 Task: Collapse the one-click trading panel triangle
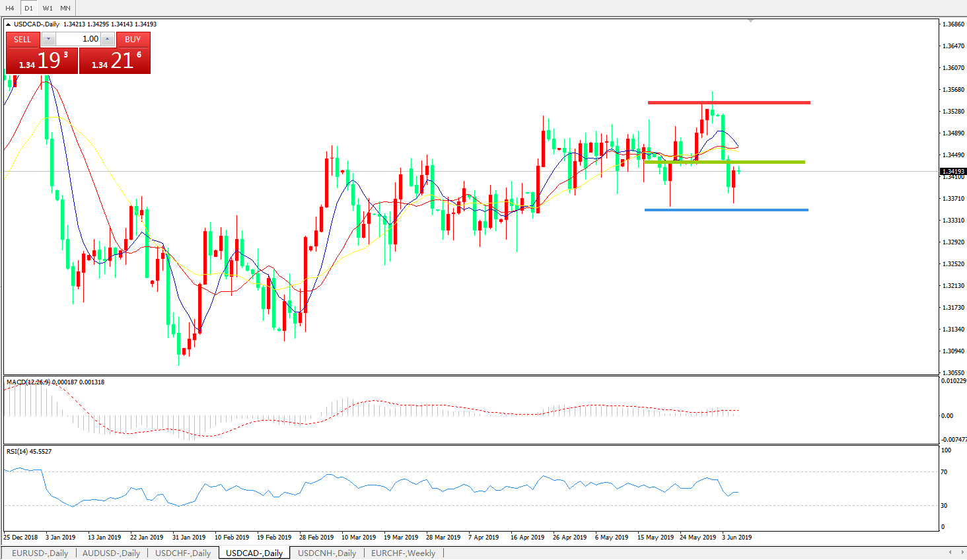coord(8,24)
